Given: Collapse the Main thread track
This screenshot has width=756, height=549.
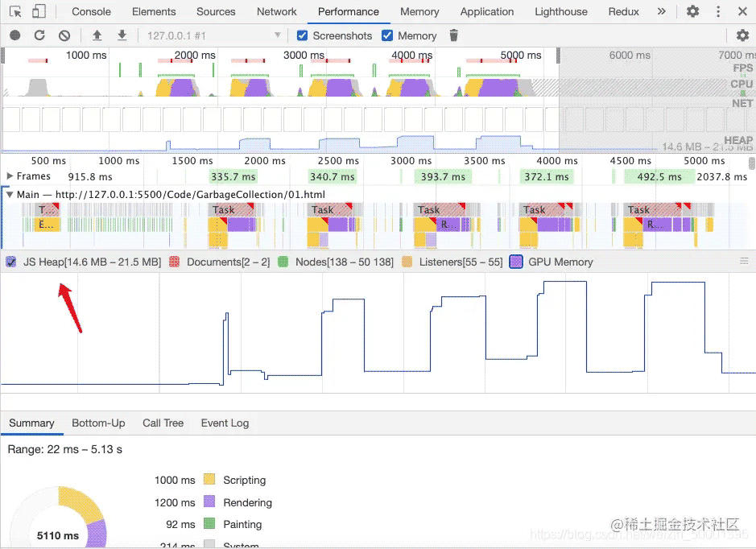Looking at the screenshot, I should pos(10,194).
